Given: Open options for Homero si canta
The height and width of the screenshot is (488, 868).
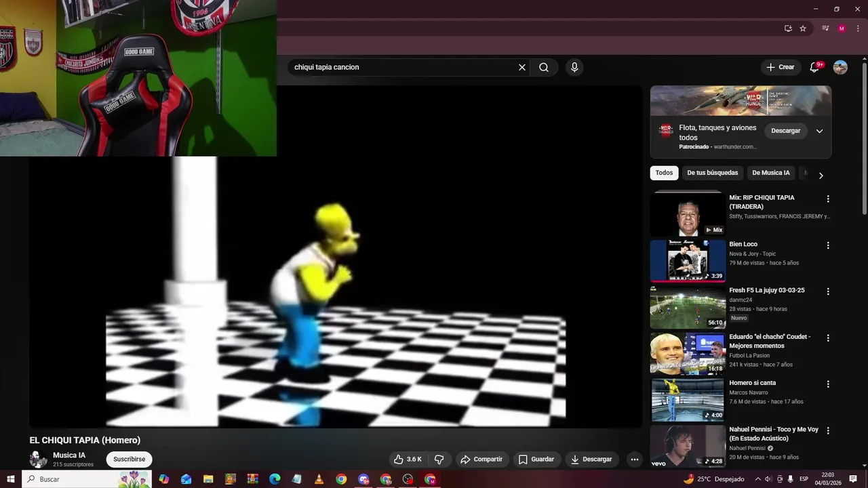Looking at the screenshot, I should (828, 384).
